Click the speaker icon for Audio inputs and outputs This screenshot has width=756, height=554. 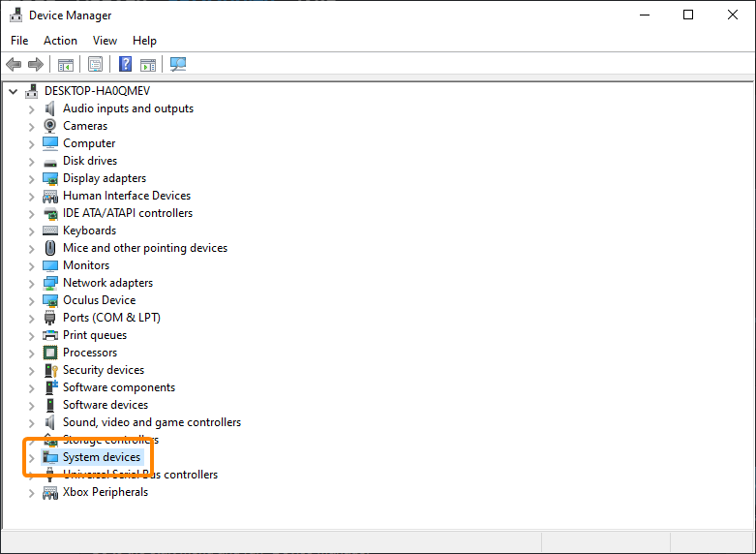click(50, 108)
